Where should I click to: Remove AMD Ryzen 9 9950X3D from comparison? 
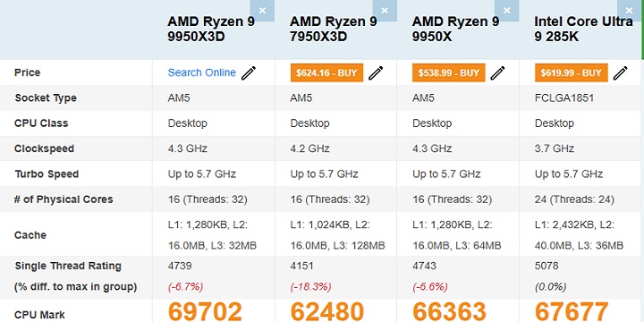(x=262, y=11)
